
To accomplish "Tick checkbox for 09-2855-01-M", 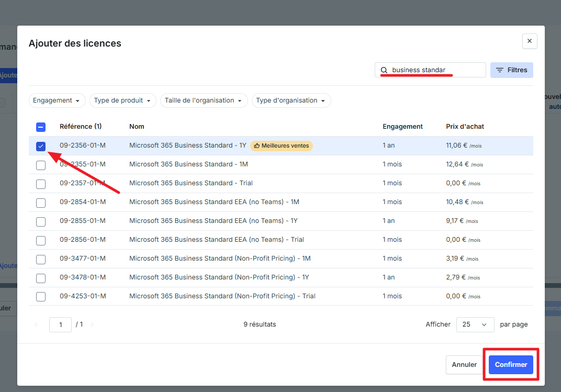I will (41, 222).
